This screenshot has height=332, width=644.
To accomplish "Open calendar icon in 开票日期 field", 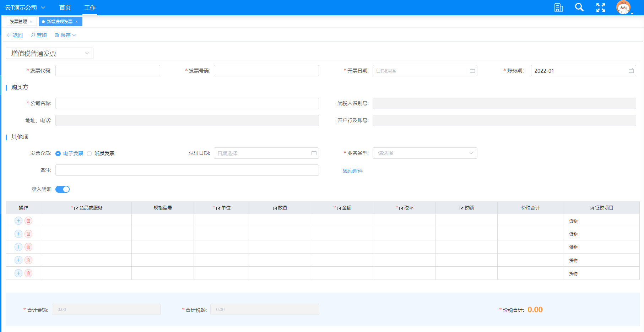I will click(x=472, y=71).
